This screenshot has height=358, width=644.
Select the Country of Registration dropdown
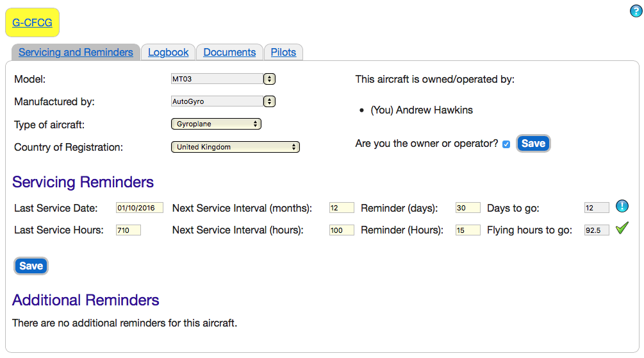(235, 147)
